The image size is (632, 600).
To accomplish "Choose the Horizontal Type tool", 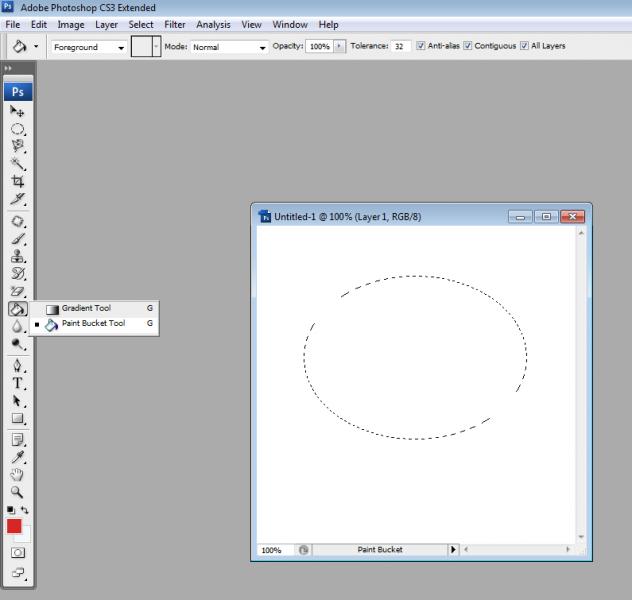I will tap(18, 383).
